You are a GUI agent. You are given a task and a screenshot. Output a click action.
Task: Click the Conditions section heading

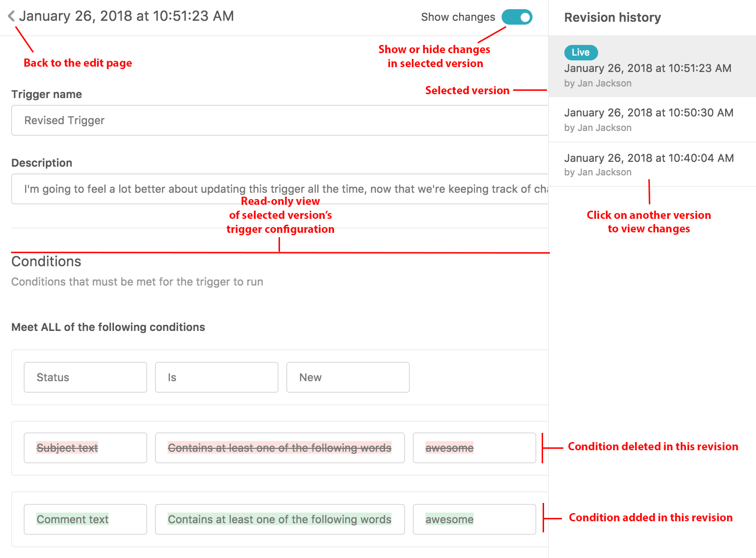46,261
